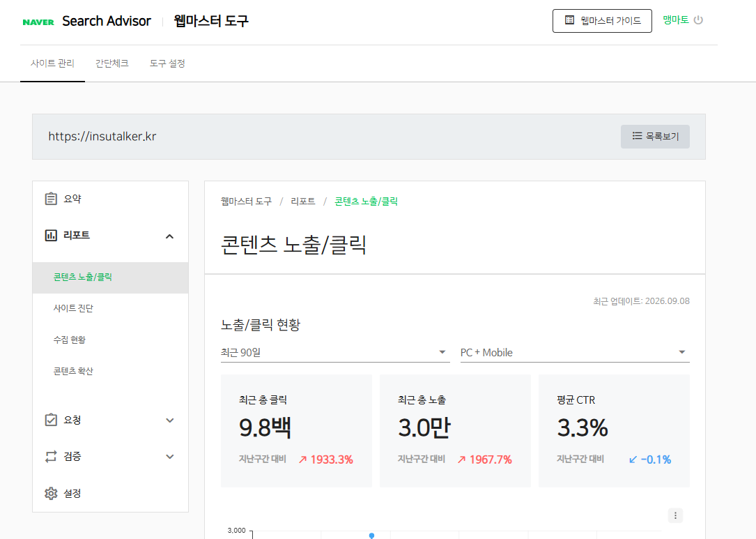
Task: Select 콘텐츠 노출/클릭 sidebar item
Action: point(110,278)
